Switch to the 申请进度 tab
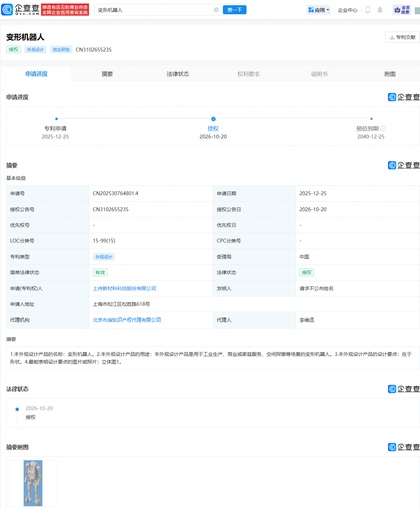This screenshot has height=509, width=420. [x=37, y=74]
